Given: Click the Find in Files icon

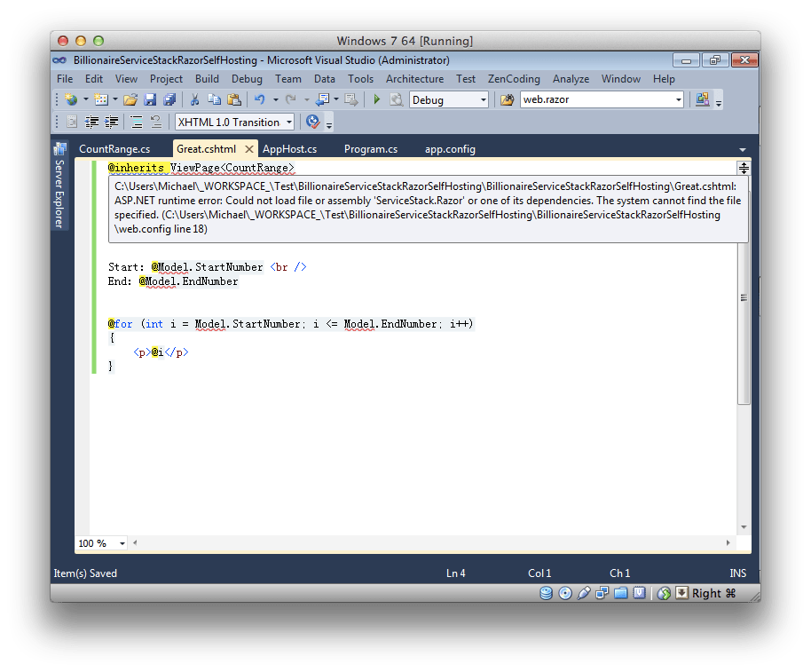Looking at the screenshot, I should click(x=397, y=99).
